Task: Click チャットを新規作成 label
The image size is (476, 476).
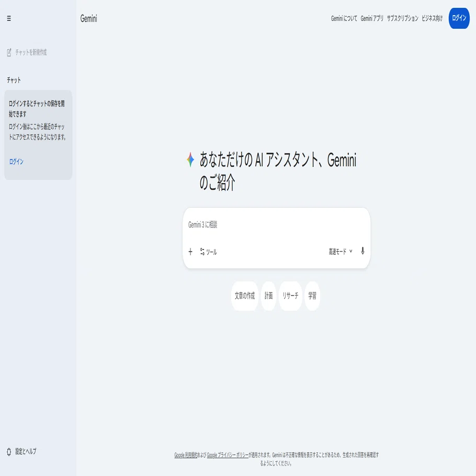Action: (31, 52)
